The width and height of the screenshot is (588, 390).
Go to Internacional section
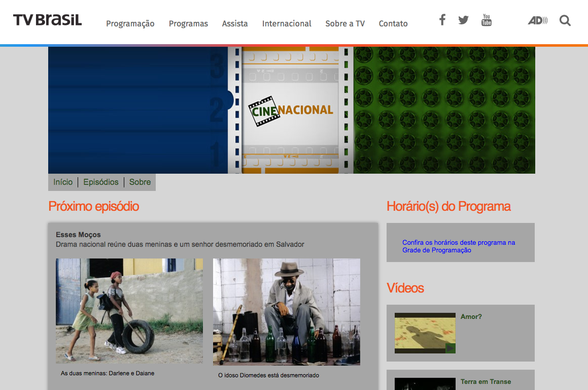[x=287, y=23]
